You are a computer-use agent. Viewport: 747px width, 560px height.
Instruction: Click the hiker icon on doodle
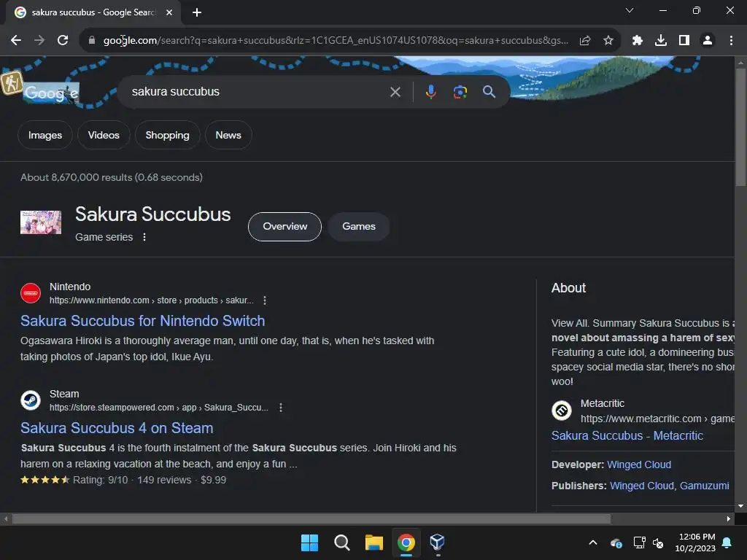click(x=12, y=83)
